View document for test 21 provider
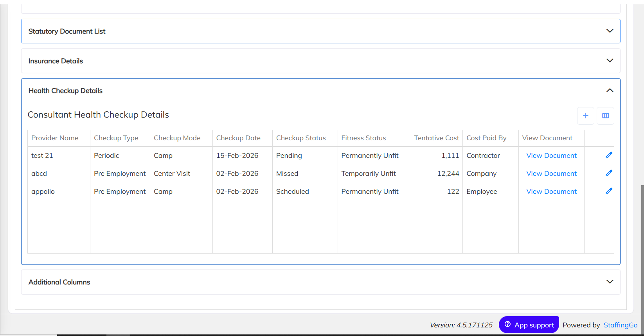644x336 pixels. pos(551,155)
